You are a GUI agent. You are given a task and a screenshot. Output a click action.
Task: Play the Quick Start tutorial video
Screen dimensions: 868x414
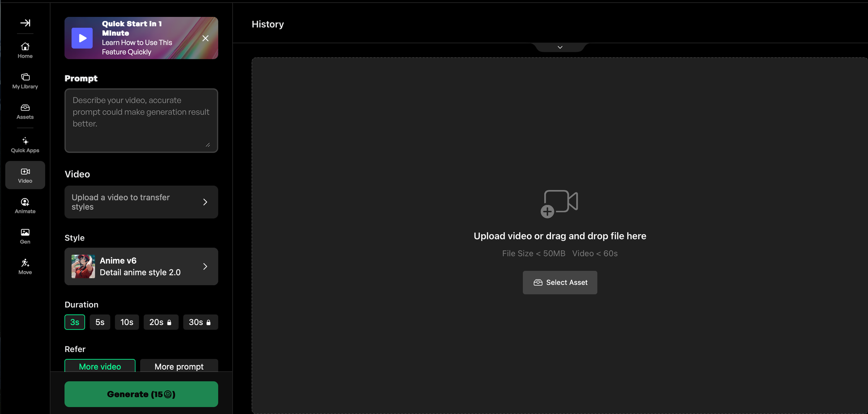(82, 38)
